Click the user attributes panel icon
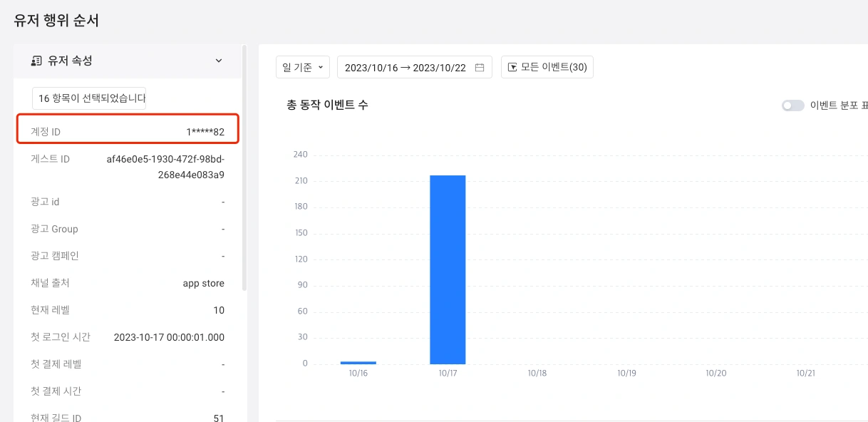 click(x=37, y=61)
